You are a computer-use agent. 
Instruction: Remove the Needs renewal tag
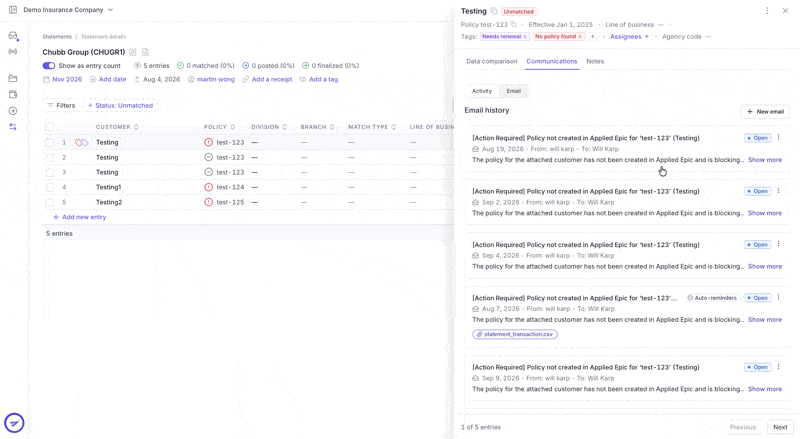pos(524,37)
